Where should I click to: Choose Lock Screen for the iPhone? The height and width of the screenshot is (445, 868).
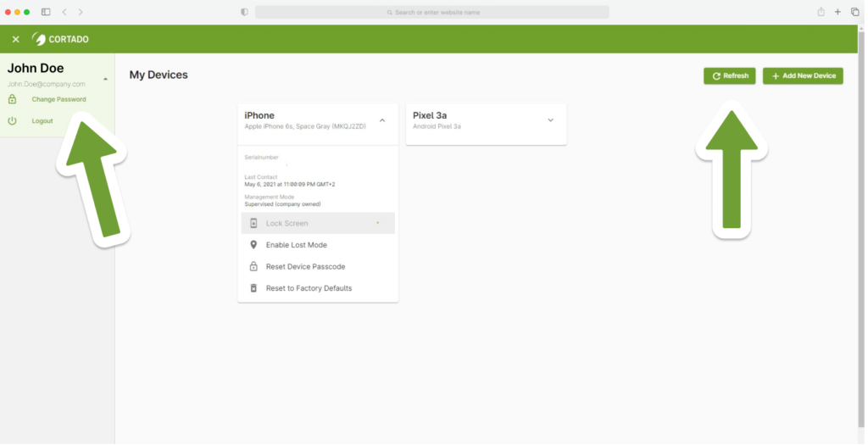[318, 223]
